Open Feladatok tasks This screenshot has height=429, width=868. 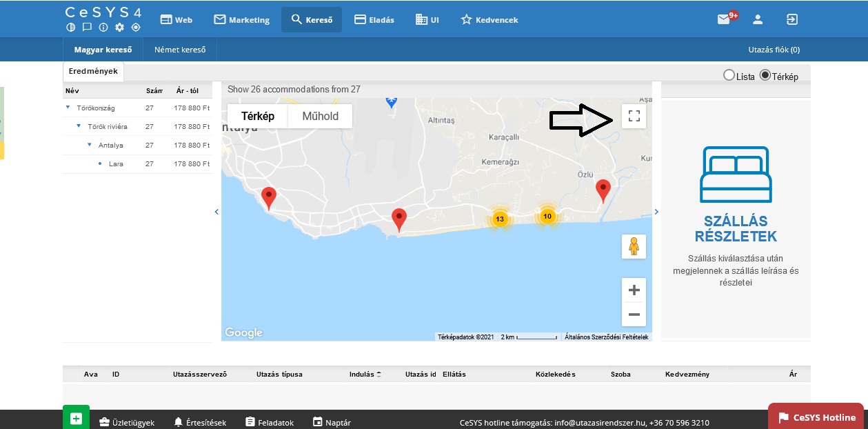[270, 422]
